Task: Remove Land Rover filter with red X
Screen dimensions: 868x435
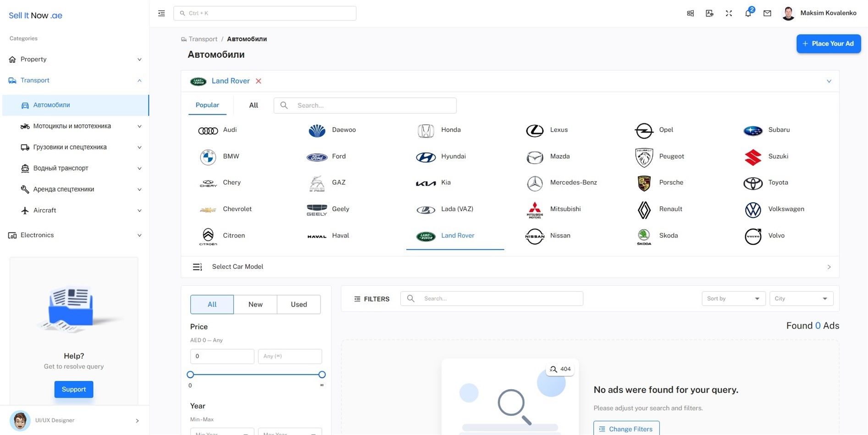Action: (x=259, y=81)
